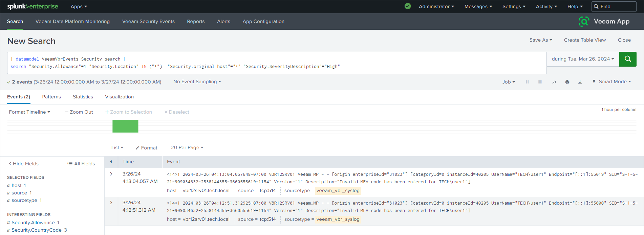Click the print results icon
644x235 pixels.
567,82
